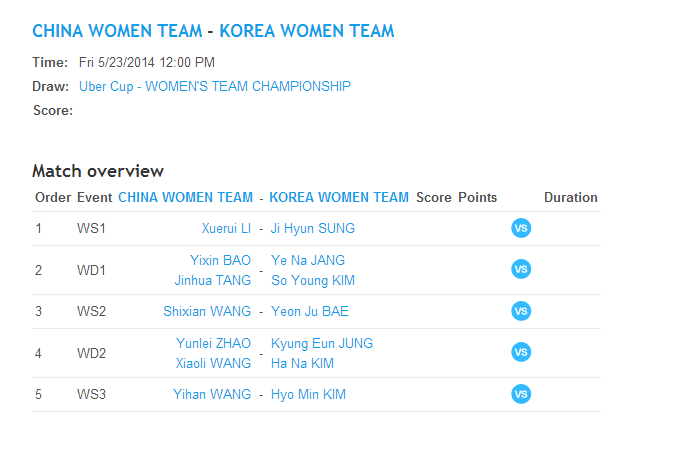Click Ye Na JANG player name
The image size is (674, 459).
[x=308, y=260]
